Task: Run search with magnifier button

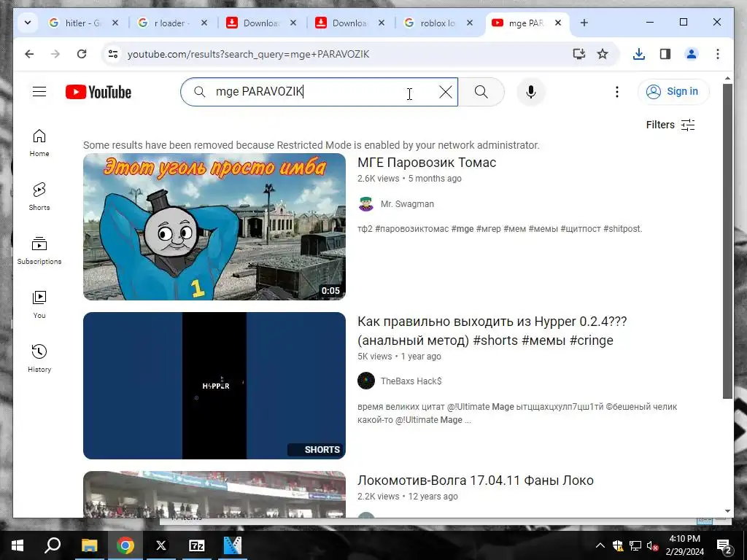Action: [x=481, y=92]
